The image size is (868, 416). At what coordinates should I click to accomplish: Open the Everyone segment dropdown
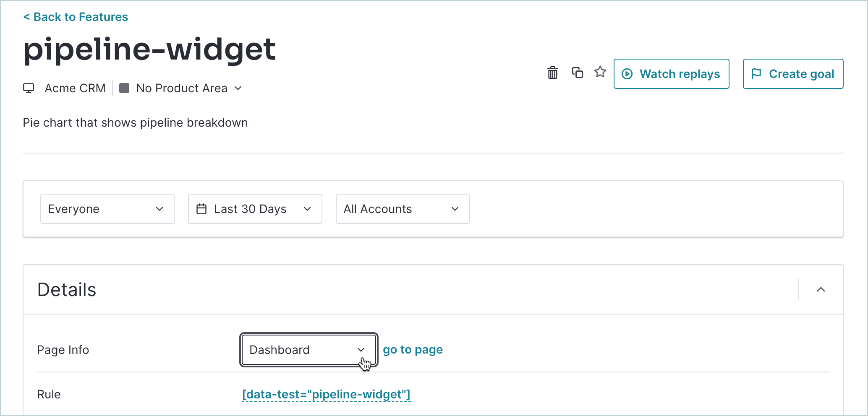(x=107, y=209)
